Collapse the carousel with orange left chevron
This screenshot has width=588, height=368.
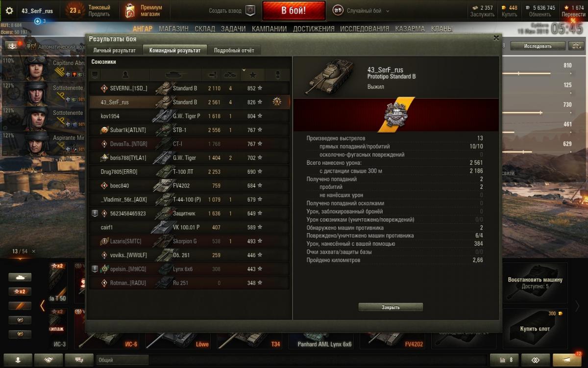point(43,306)
